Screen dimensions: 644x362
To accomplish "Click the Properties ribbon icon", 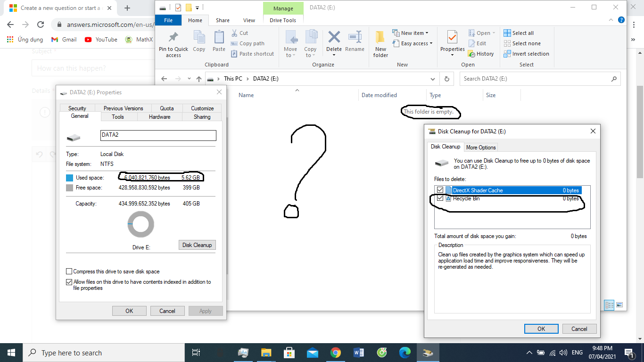I will [452, 37].
